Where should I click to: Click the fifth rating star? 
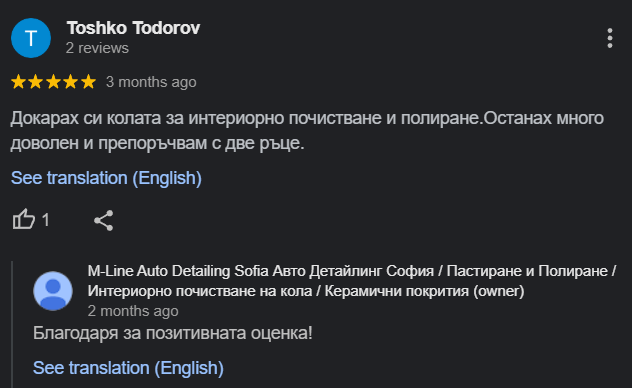tap(88, 82)
